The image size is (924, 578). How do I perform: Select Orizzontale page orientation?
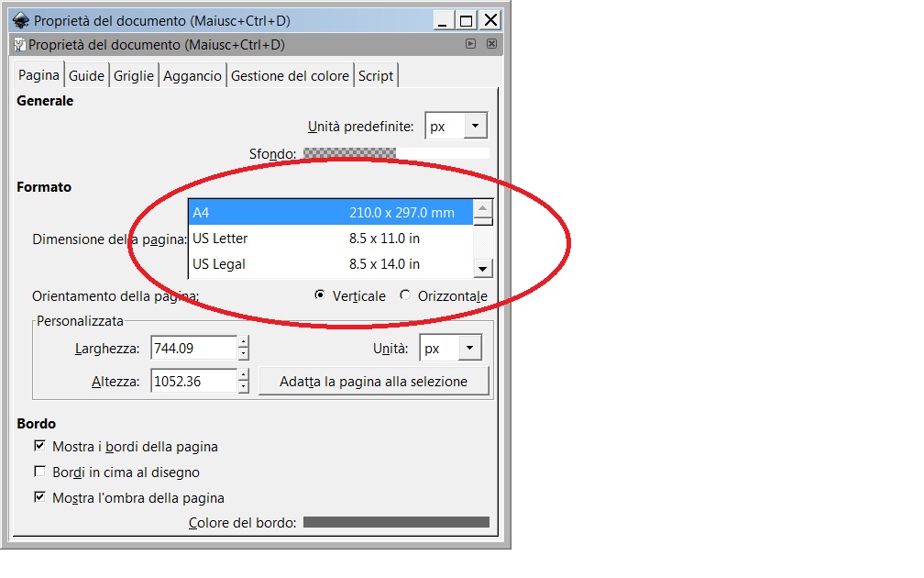(405, 295)
